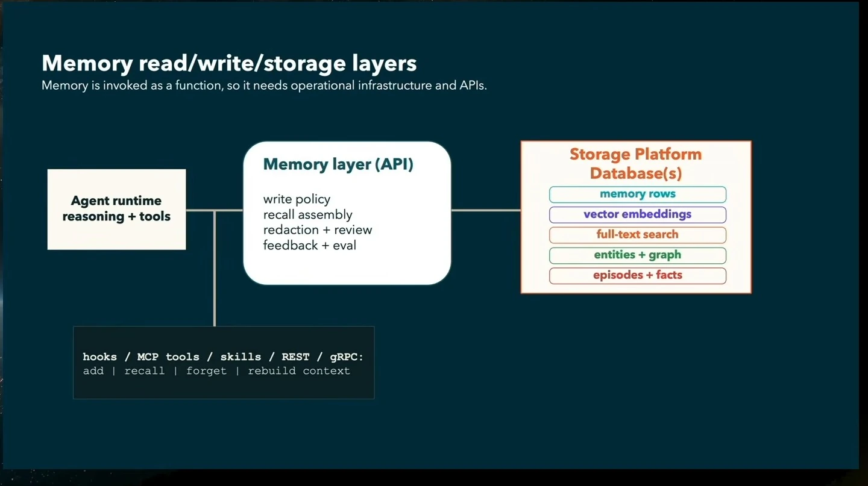Click the 'recall assembly' line
This screenshot has width=868, height=486.
pyautogui.click(x=307, y=214)
